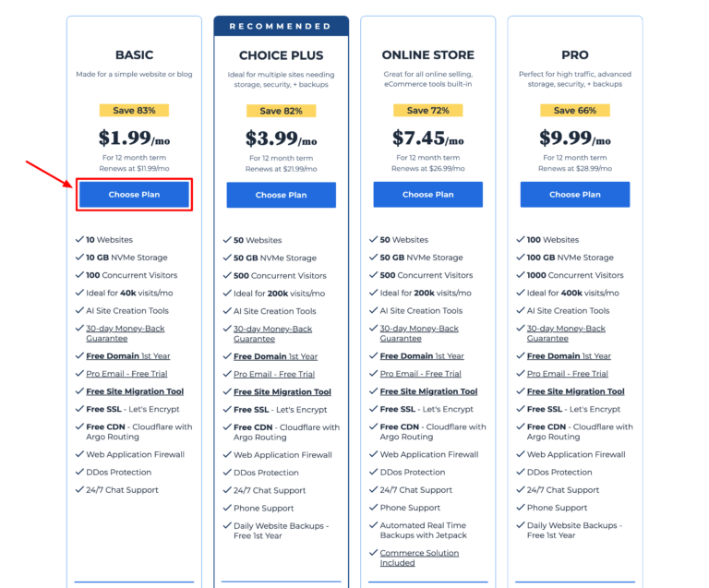Click checkmark icon beside Basic's 10 Websites
709x588 pixels.
79,240
